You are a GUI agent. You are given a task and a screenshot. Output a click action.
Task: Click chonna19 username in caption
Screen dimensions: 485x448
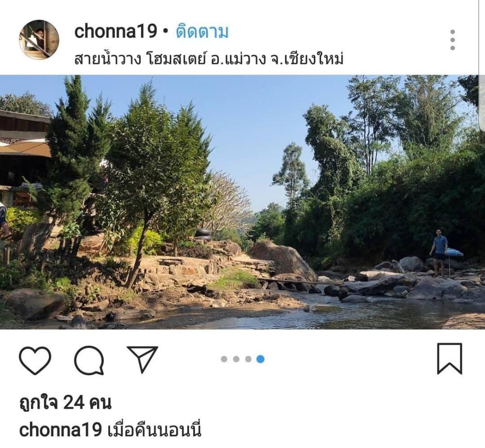tap(61, 430)
